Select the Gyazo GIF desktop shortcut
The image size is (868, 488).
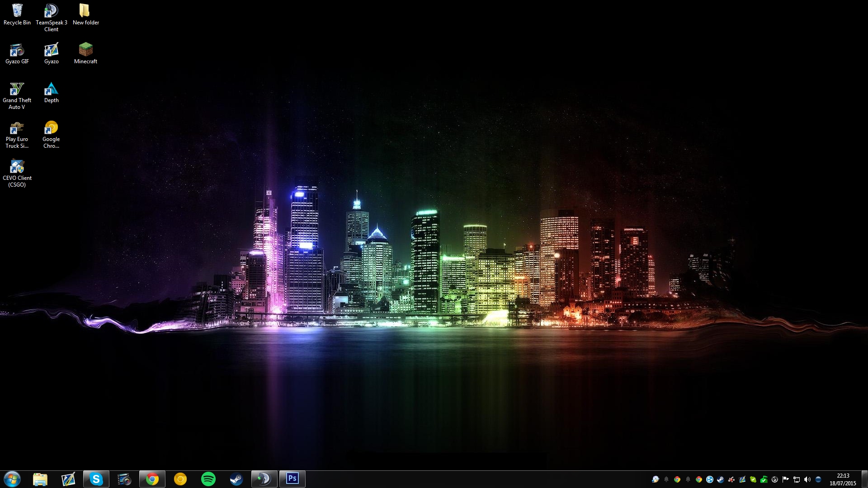click(17, 53)
